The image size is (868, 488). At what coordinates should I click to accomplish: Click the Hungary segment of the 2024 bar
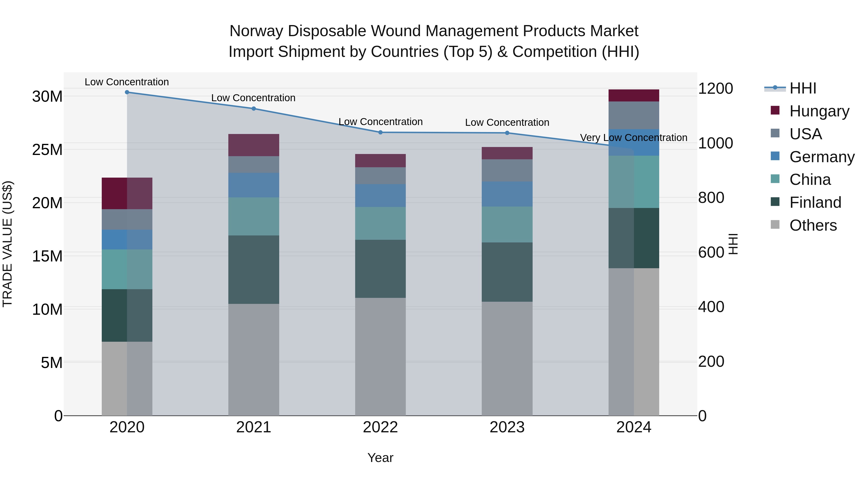point(634,96)
